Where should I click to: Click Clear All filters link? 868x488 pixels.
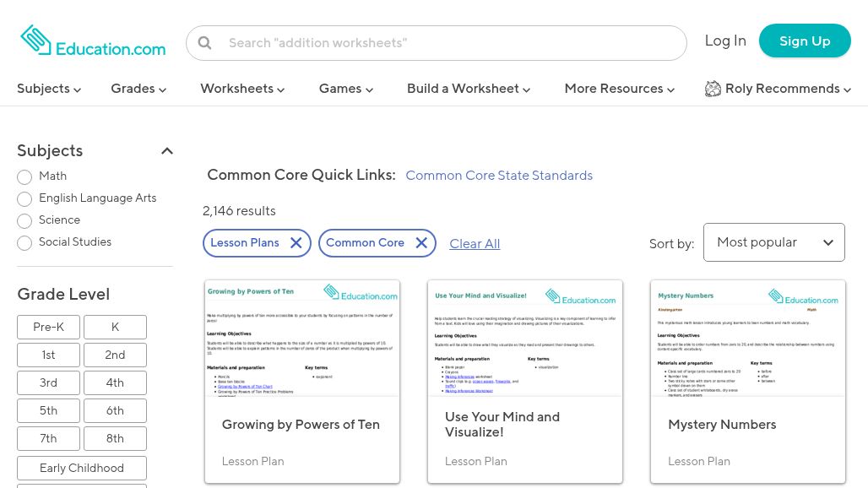475,244
